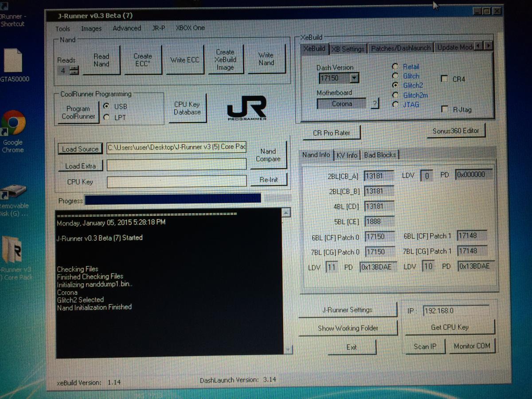Adjust the Nand Reads count spinner

[74, 70]
